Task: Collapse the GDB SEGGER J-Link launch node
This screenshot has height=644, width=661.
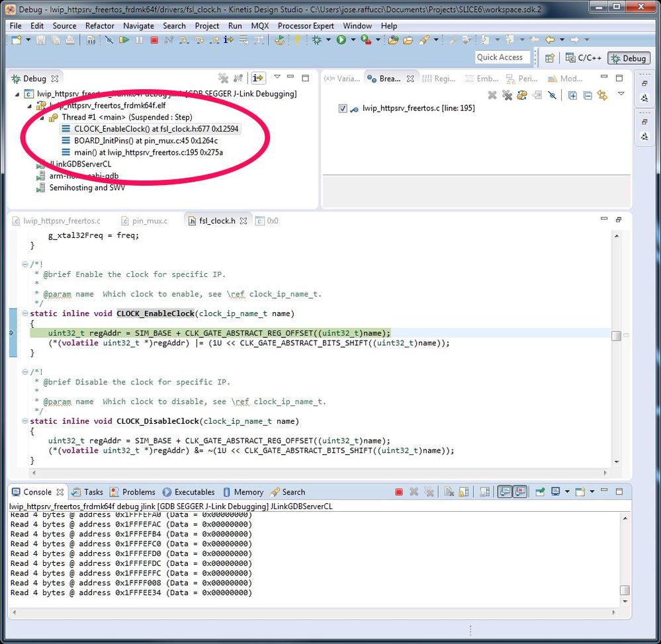Action: [x=17, y=94]
